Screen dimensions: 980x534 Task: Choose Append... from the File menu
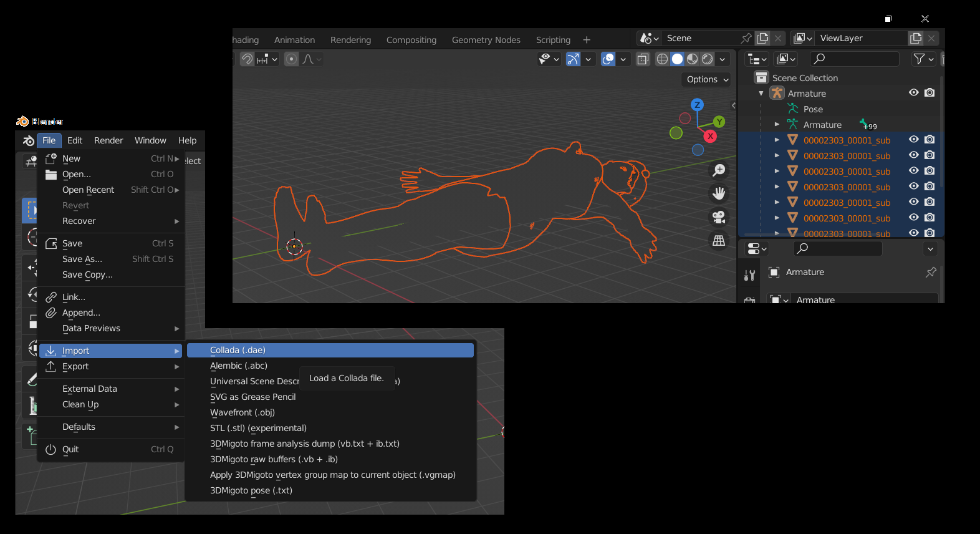pyautogui.click(x=111, y=313)
